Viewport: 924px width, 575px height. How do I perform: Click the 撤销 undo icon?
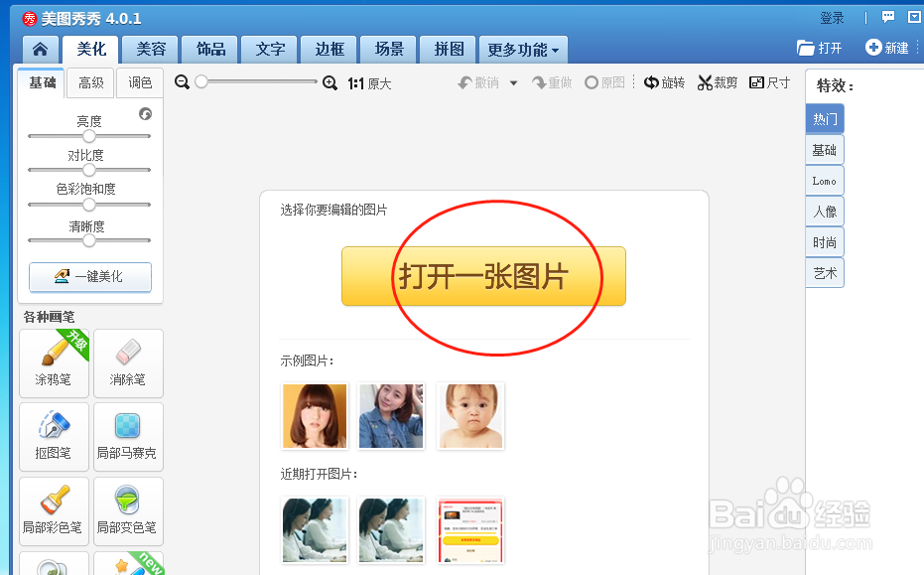click(478, 83)
